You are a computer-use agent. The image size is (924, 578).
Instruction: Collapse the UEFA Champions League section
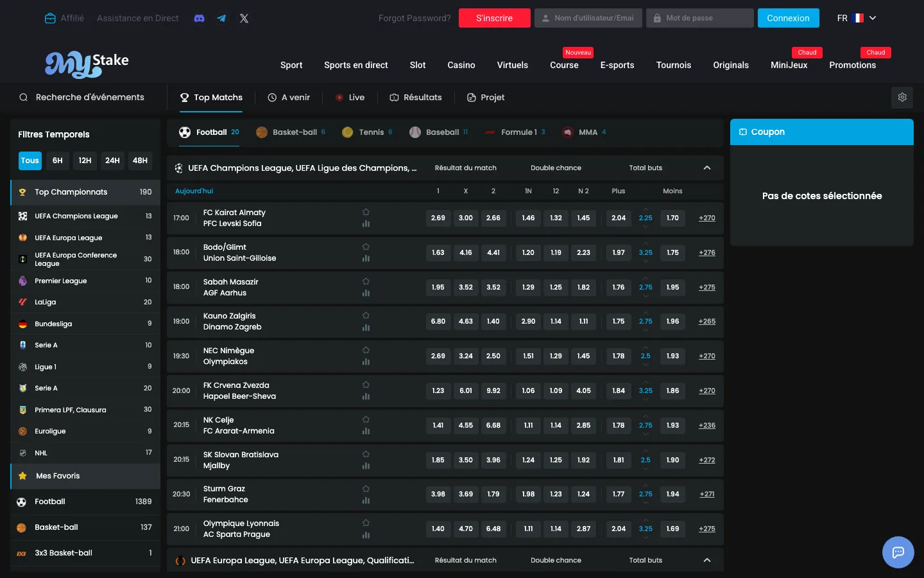point(707,168)
